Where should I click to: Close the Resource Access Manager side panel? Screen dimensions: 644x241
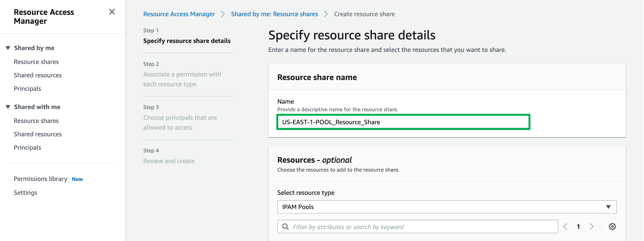click(x=112, y=12)
